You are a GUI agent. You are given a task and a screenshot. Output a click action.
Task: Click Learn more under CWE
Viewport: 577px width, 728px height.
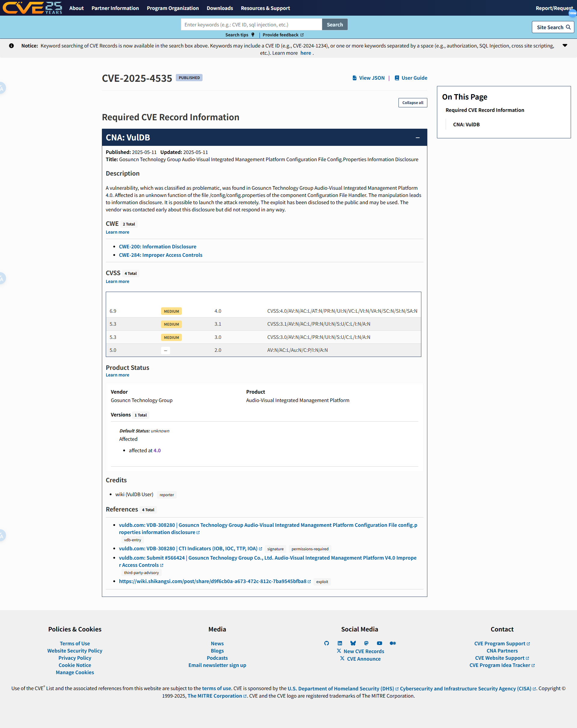tap(118, 232)
